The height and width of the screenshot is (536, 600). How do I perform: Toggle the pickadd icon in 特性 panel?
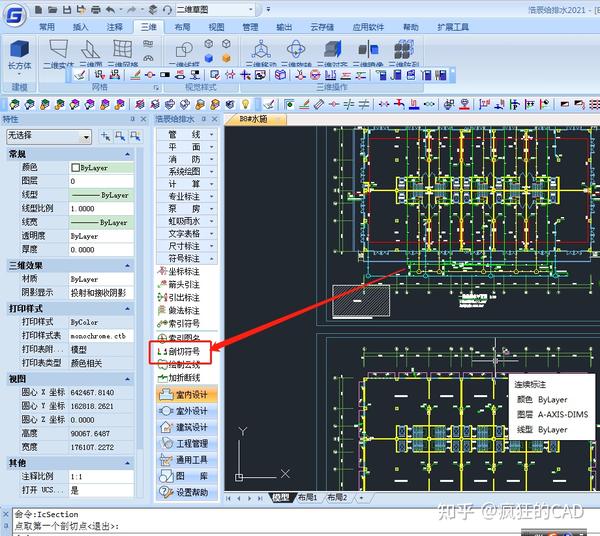click(x=105, y=136)
